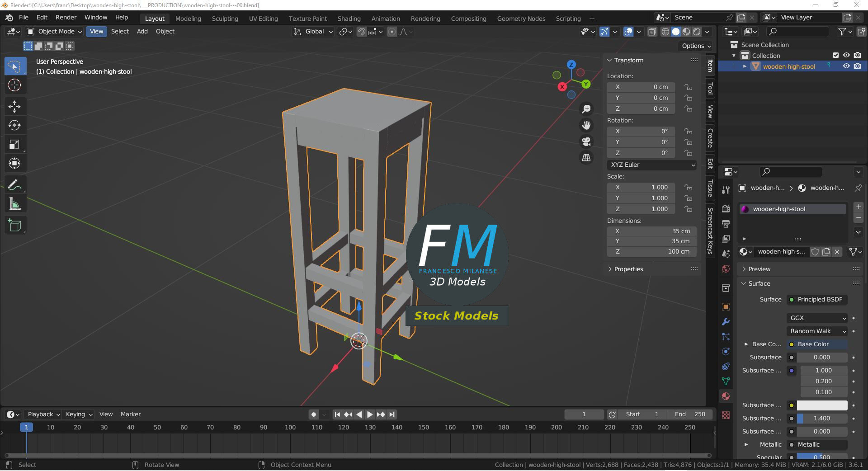The height and width of the screenshot is (471, 868).
Task: Open the Object properties orange square tab
Action: tap(726, 306)
